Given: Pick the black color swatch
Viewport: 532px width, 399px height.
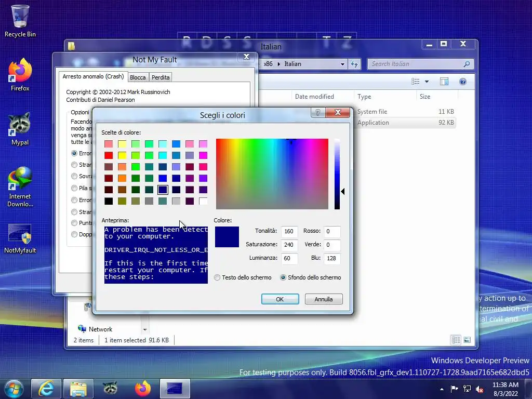Looking at the screenshot, I should coord(109,201).
